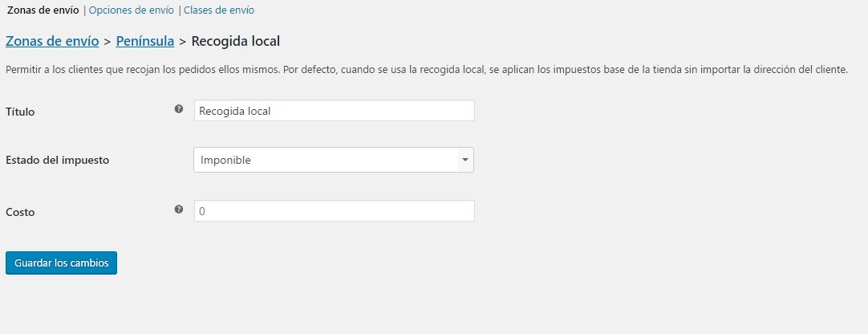868x334 pixels.
Task: Click the local pickup description paragraph
Action: [x=427, y=71]
